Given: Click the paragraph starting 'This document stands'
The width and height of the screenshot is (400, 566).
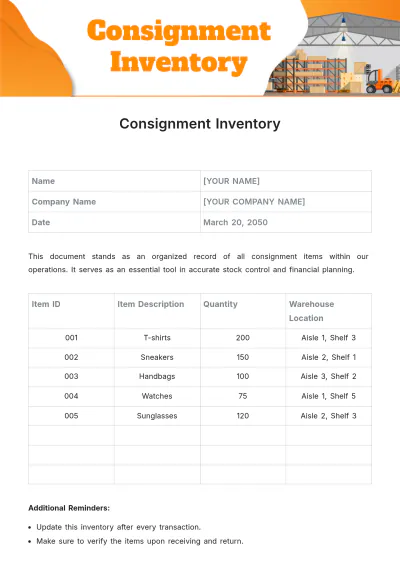Looking at the screenshot, I should coord(198,263).
